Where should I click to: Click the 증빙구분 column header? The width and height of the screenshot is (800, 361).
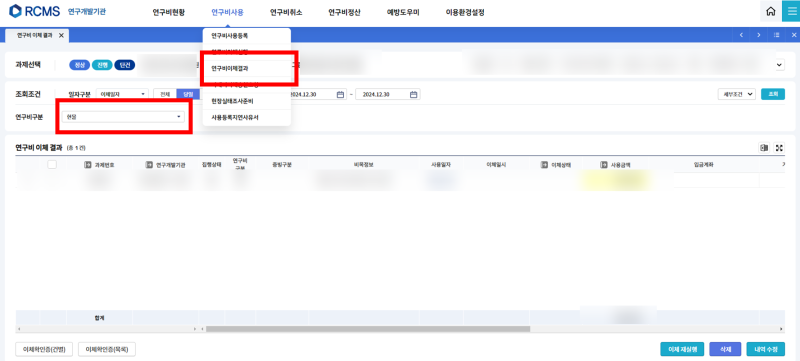point(282,165)
